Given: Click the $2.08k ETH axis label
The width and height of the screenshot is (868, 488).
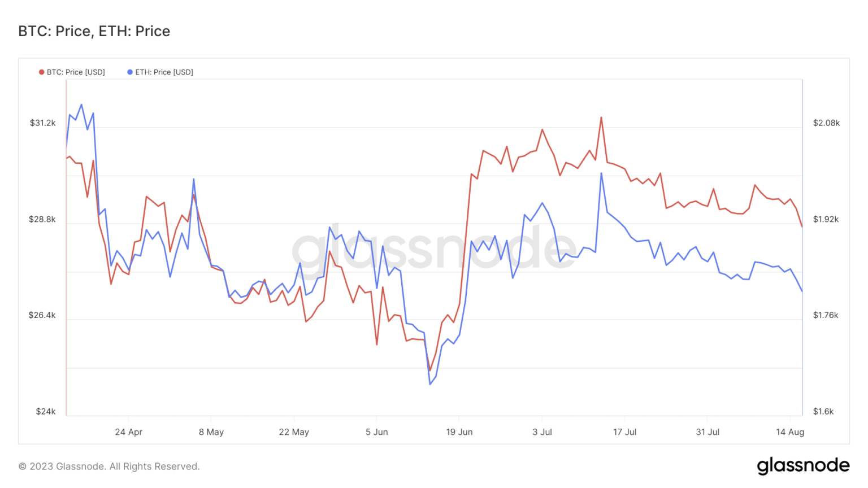Looking at the screenshot, I should pyautogui.click(x=826, y=123).
